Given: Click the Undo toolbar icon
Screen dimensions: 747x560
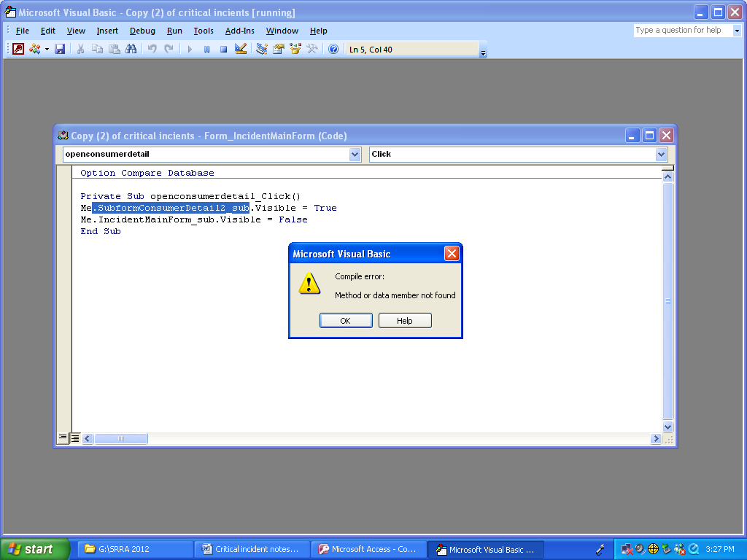Looking at the screenshot, I should tap(152, 49).
